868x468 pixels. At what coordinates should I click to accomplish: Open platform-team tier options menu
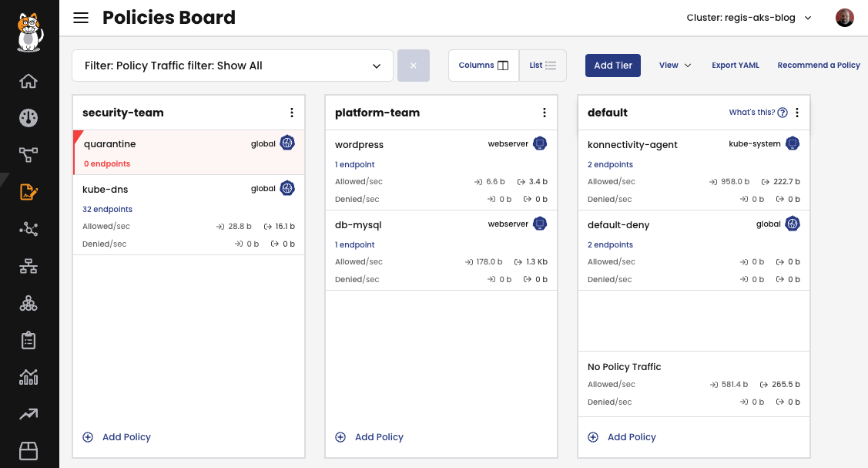tap(545, 113)
